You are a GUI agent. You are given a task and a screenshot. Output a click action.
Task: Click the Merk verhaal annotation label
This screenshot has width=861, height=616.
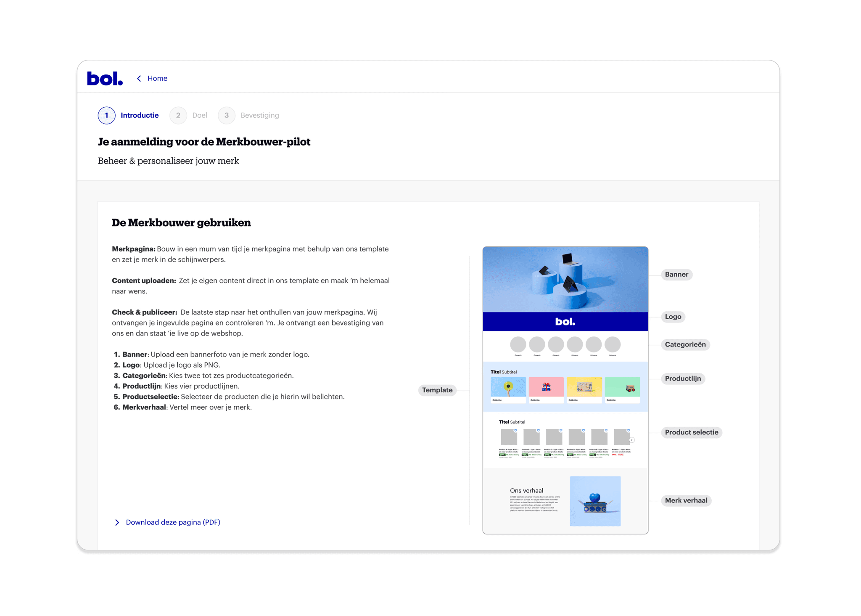pos(686,500)
